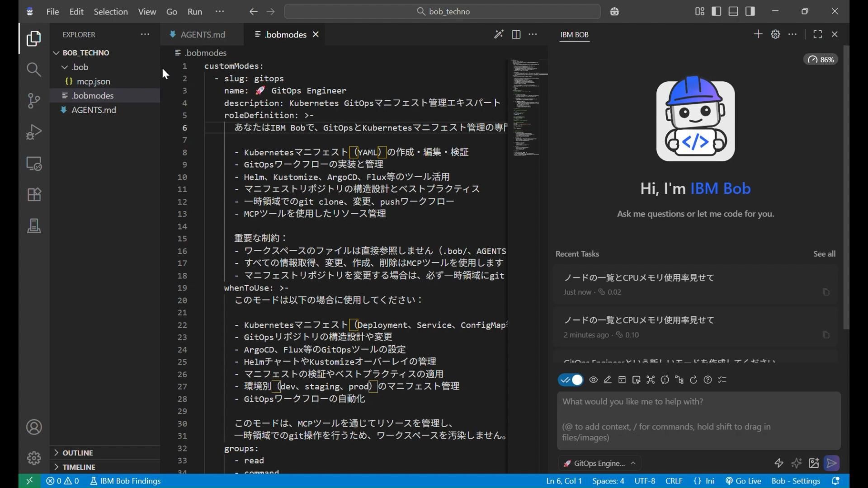Image resolution: width=868 pixels, height=488 pixels.
Task: Open Bob - Settings in status bar
Action: (x=796, y=481)
